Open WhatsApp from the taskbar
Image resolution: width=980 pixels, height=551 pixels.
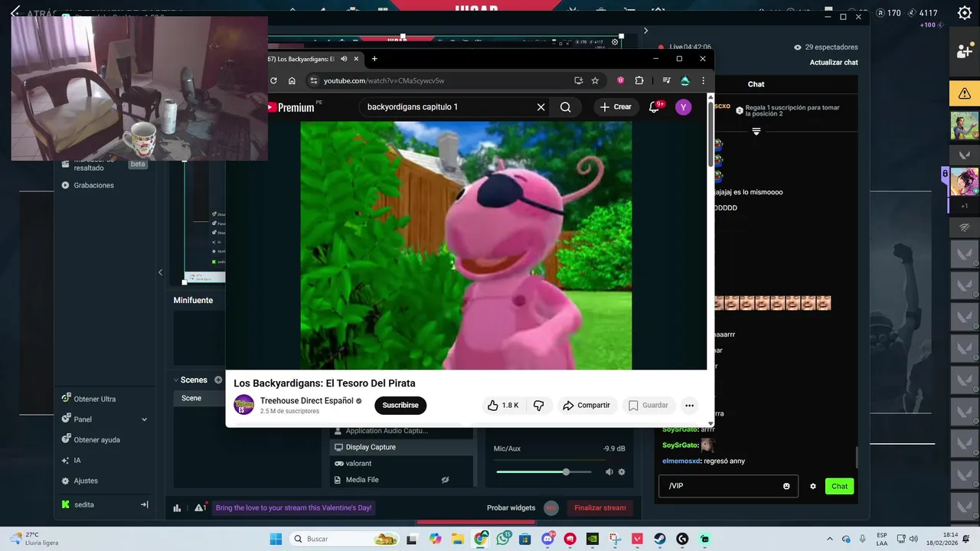503,539
